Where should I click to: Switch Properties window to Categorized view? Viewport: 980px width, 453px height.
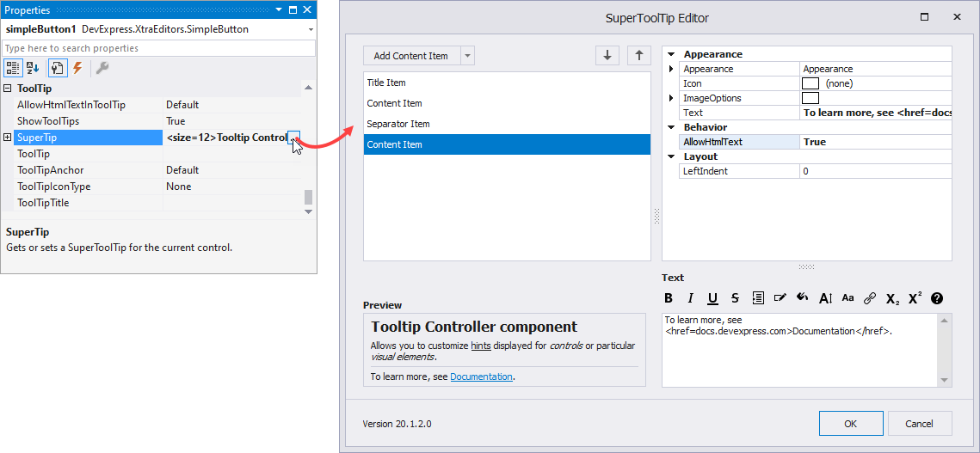coord(13,68)
